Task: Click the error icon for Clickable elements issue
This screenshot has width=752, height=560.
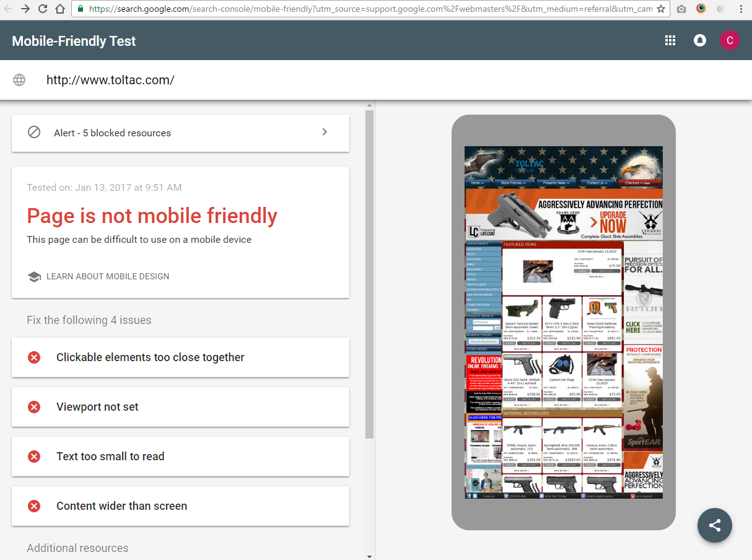Action: point(34,357)
